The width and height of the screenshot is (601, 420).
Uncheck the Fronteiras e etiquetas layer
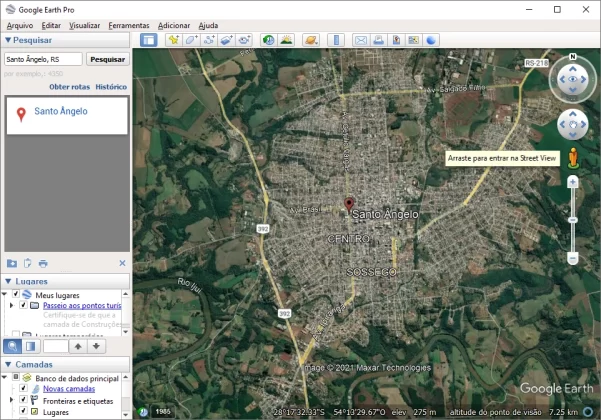[x=23, y=400]
